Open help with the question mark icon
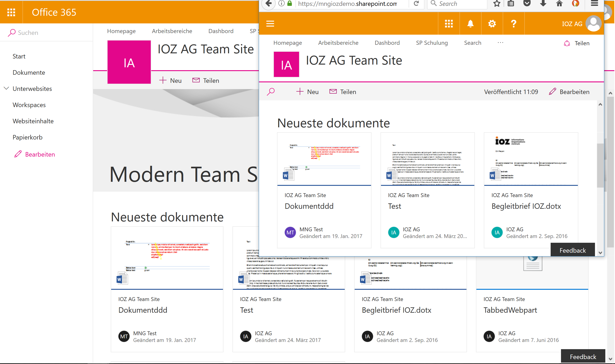Screen dimensions: 615x364 514,24
